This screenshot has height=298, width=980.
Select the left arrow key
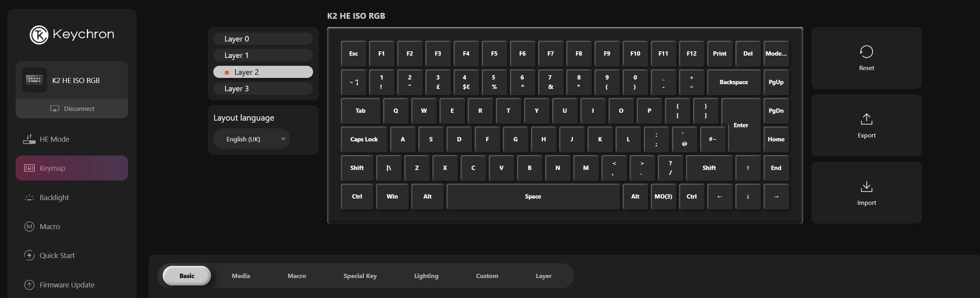[x=720, y=196]
